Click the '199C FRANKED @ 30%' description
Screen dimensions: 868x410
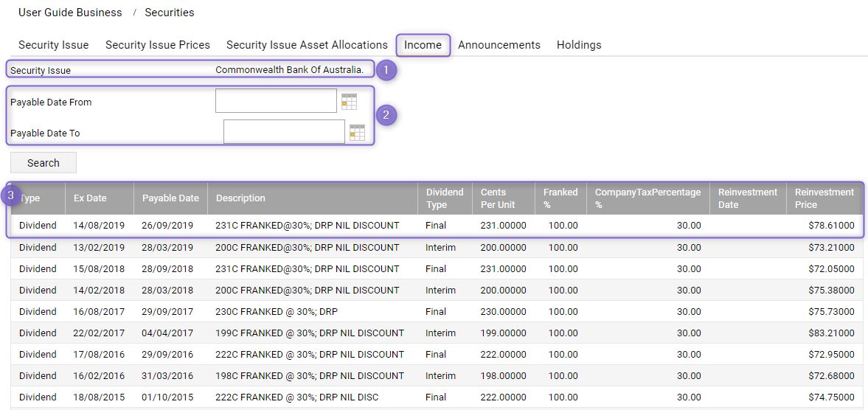coord(310,333)
